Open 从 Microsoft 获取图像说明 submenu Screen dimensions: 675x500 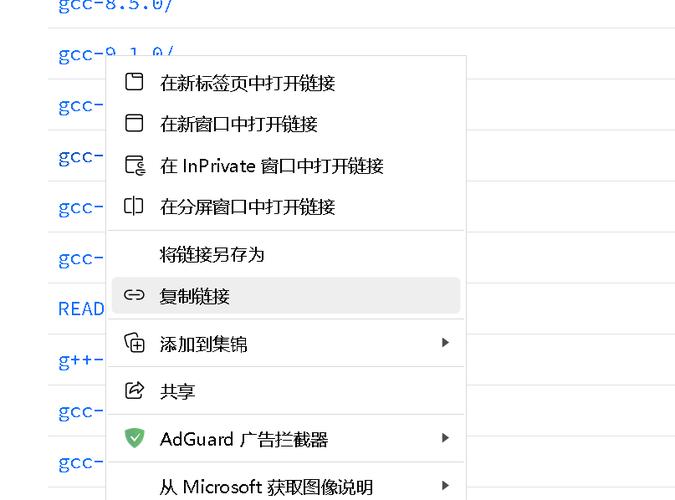coord(286,486)
